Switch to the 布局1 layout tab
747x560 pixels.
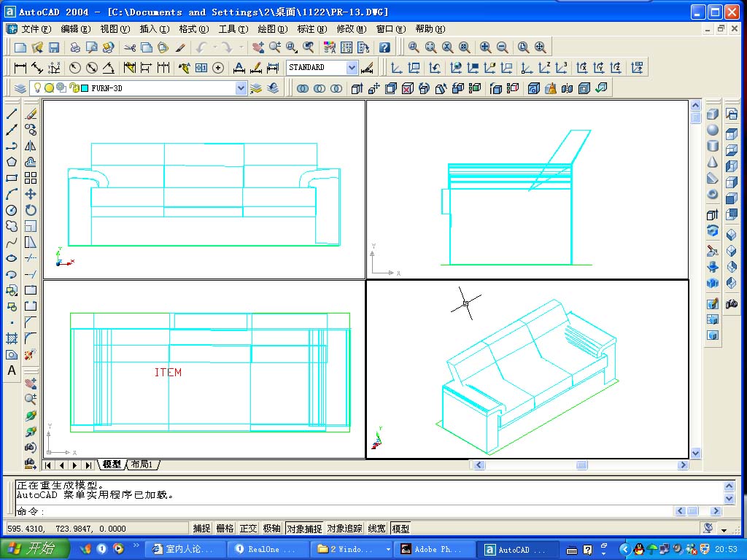coord(142,464)
